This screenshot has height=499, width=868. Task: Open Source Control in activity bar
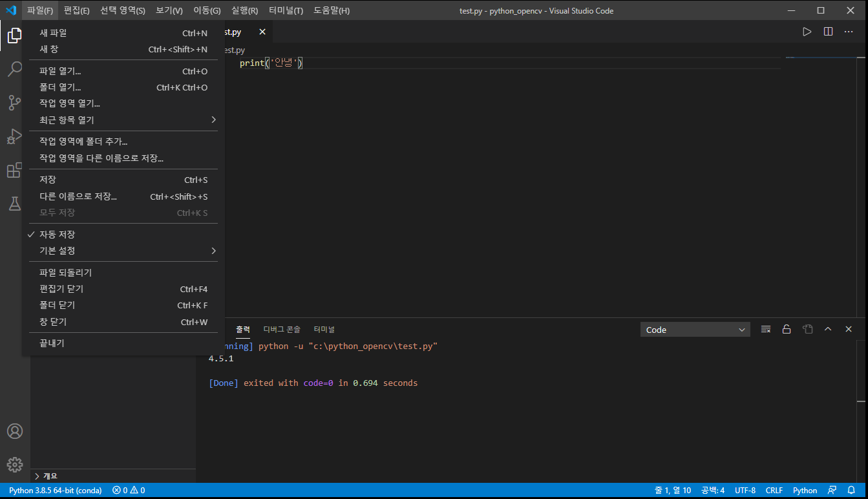click(x=15, y=103)
